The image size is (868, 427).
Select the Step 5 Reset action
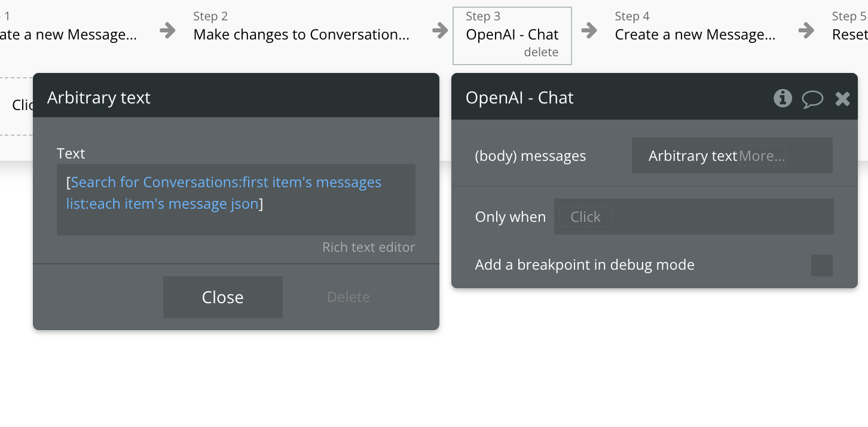(x=849, y=34)
